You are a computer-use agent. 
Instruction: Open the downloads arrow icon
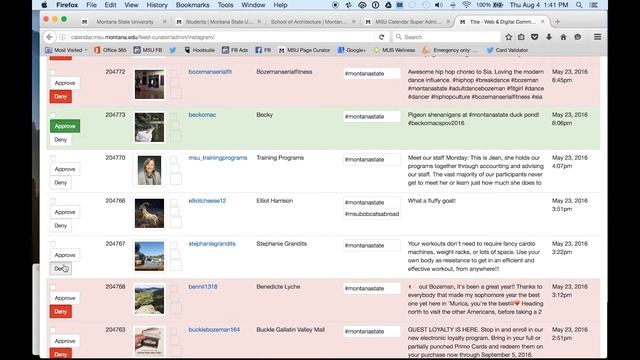(x=549, y=37)
